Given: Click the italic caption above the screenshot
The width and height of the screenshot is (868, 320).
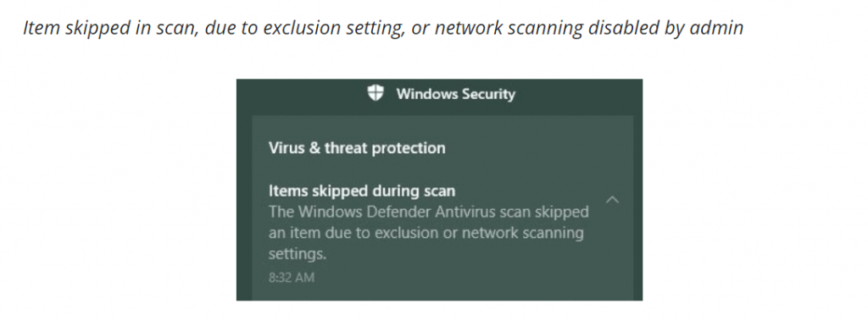Looking at the screenshot, I should tap(383, 27).
